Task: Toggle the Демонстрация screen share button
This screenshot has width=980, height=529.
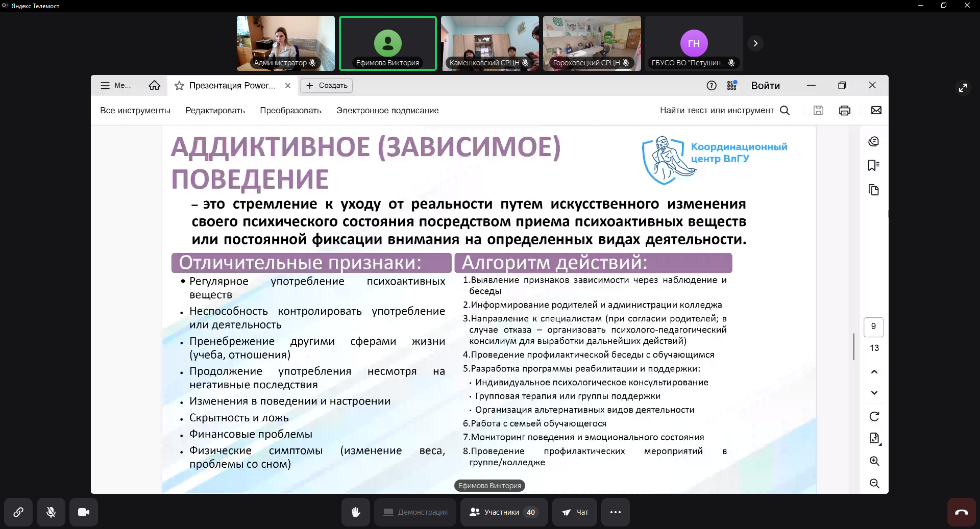Action: 415,512
